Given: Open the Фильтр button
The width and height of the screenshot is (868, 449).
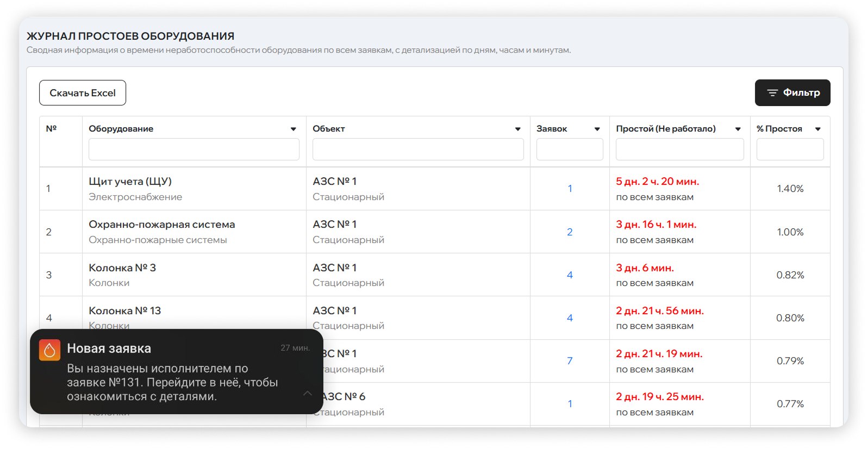Looking at the screenshot, I should point(792,93).
